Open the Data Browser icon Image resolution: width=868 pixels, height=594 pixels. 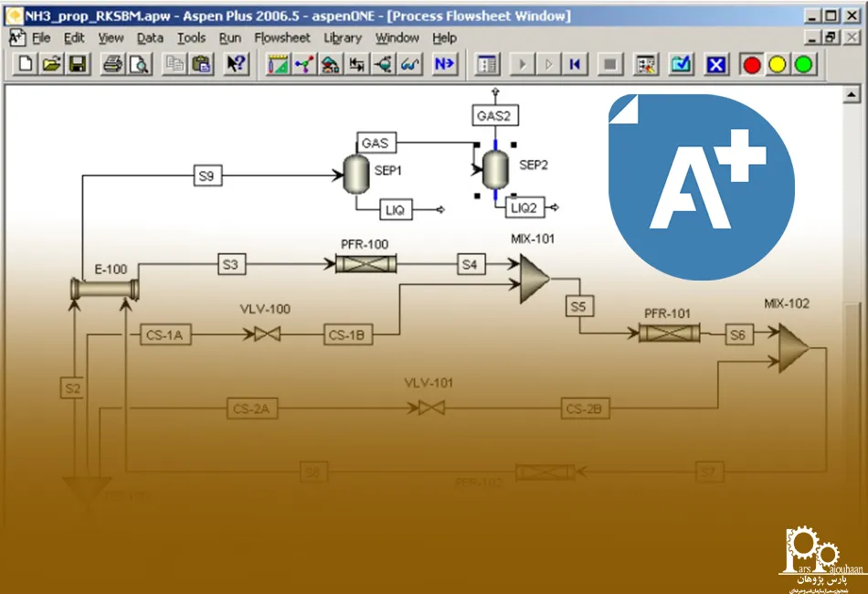(x=488, y=65)
